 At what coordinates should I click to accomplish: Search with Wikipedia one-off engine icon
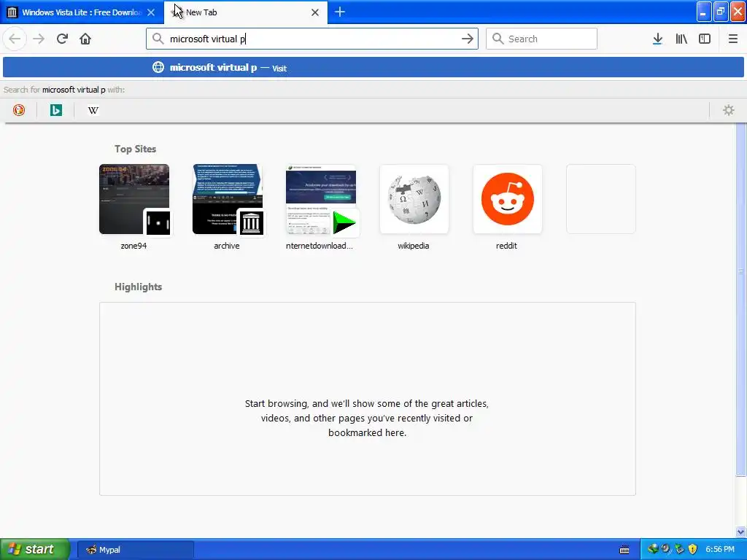[x=93, y=110]
